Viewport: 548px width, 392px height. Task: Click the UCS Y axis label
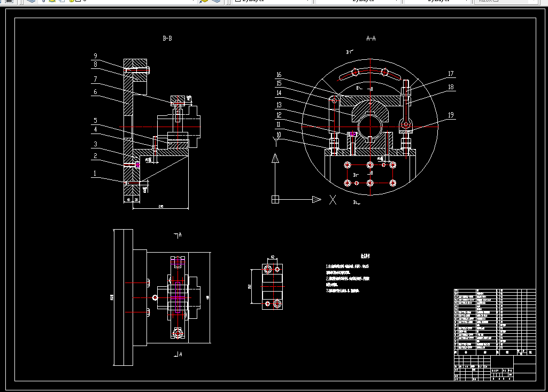pos(276,142)
